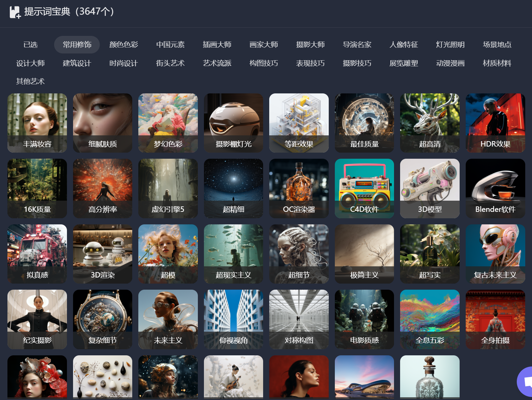Pick the HDR效果 prompt thumbnail
Viewport: 532px width, 400px height.
[495, 123]
